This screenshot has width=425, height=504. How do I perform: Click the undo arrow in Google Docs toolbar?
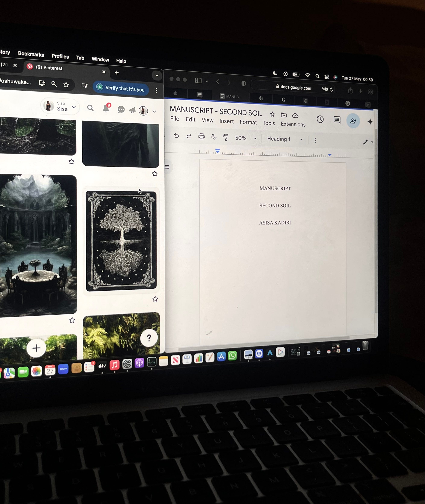point(176,136)
